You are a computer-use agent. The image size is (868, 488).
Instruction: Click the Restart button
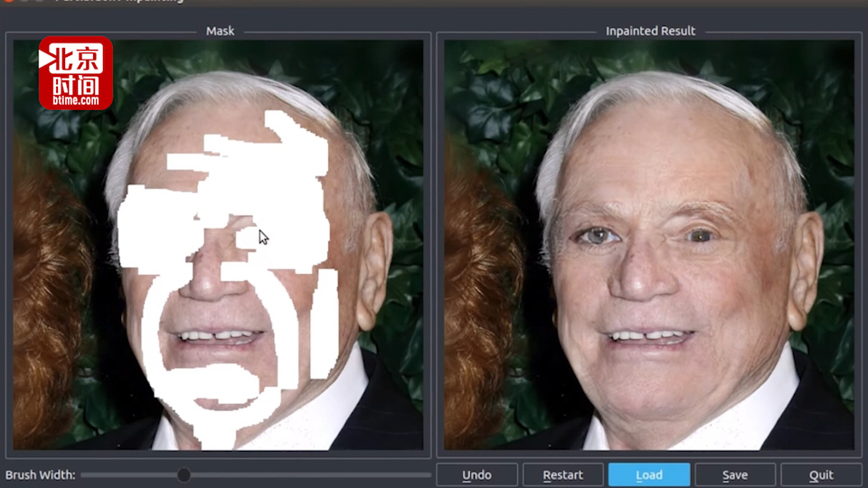click(563, 474)
